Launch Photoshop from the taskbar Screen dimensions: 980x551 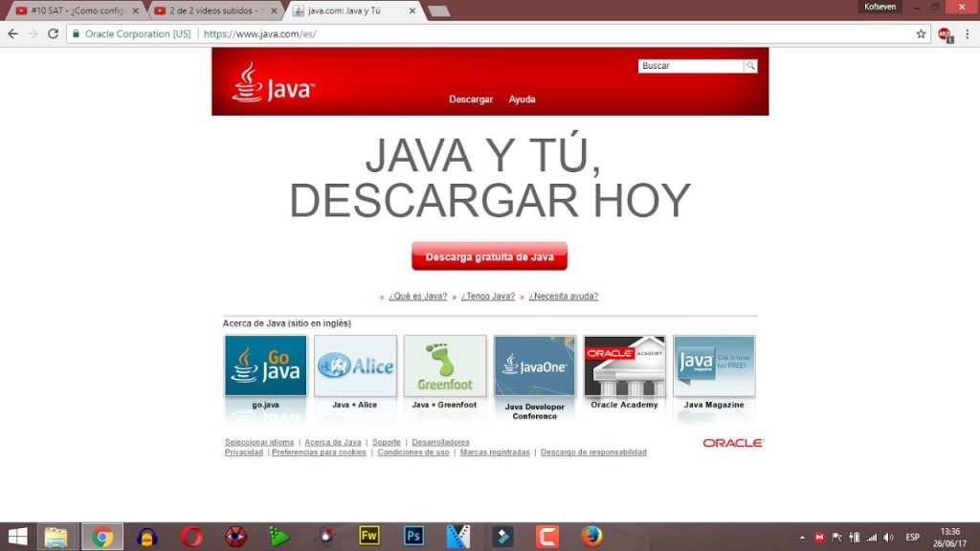tap(413, 535)
